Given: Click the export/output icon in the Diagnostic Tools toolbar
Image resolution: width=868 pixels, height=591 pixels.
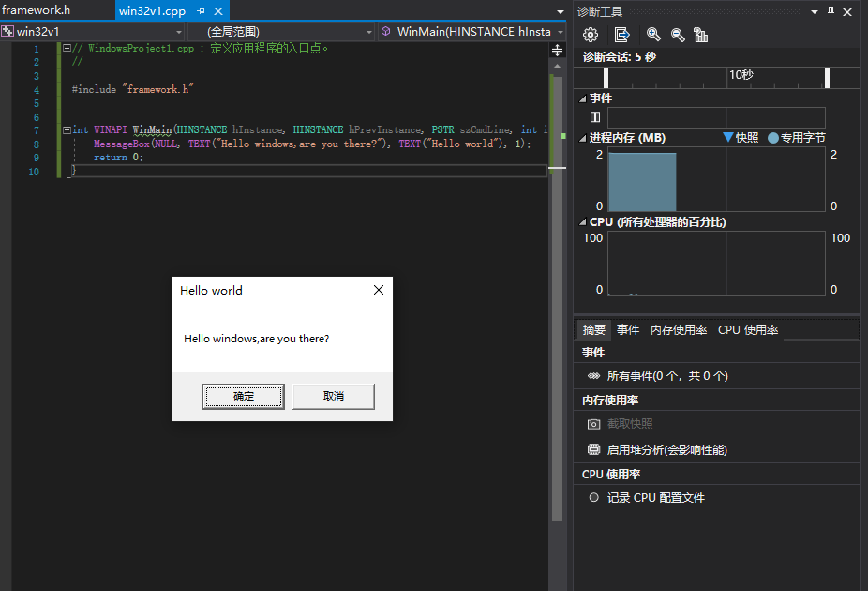Looking at the screenshot, I should pos(622,35).
